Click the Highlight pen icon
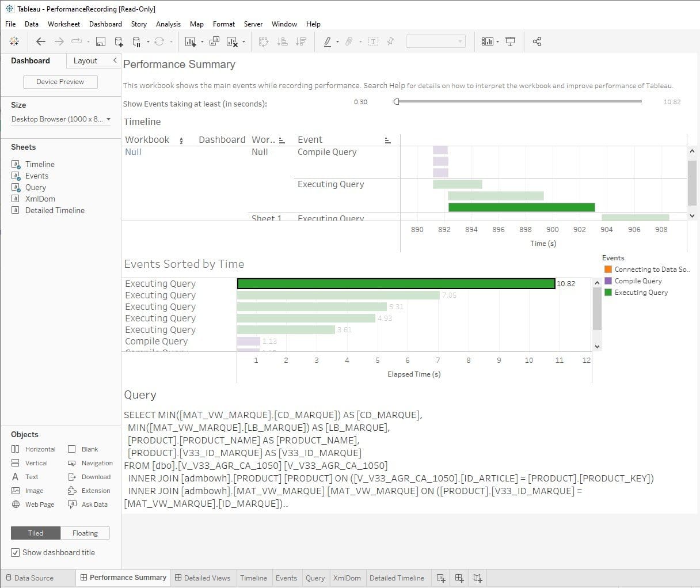700x588 pixels. tap(327, 41)
